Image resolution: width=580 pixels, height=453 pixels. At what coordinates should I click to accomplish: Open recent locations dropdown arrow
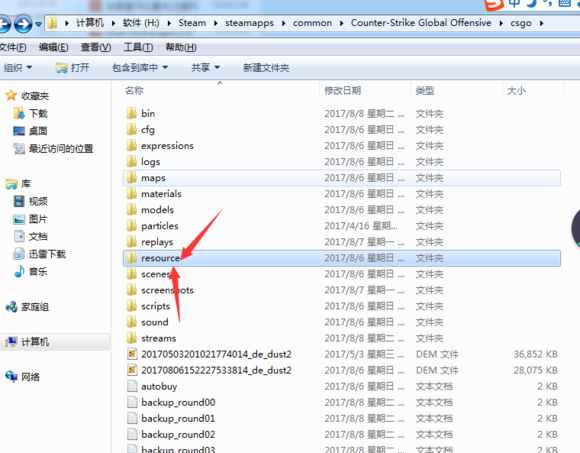point(38,24)
